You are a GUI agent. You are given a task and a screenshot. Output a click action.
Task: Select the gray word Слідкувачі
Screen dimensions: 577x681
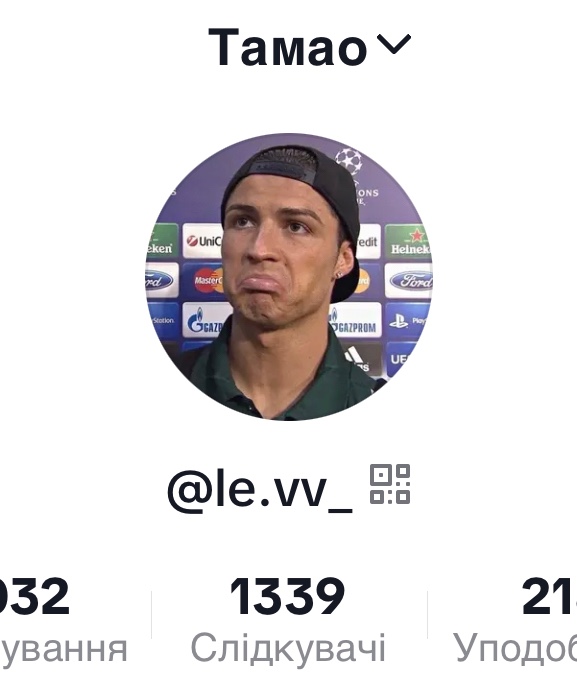(288, 648)
